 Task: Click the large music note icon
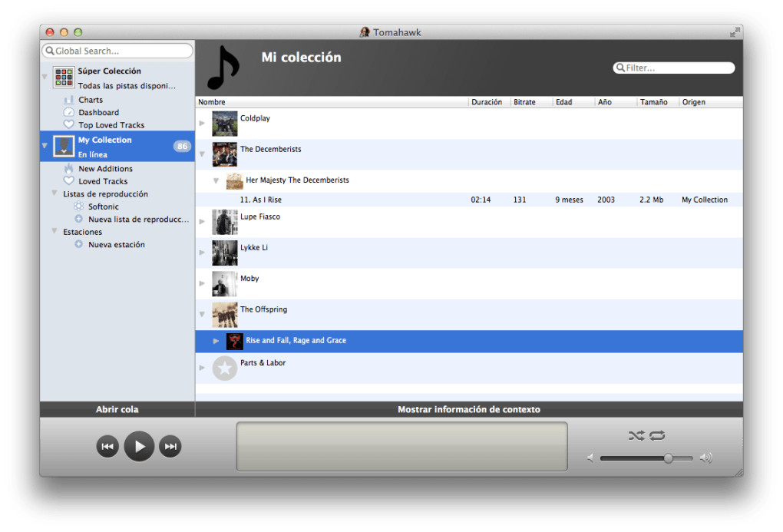click(223, 68)
